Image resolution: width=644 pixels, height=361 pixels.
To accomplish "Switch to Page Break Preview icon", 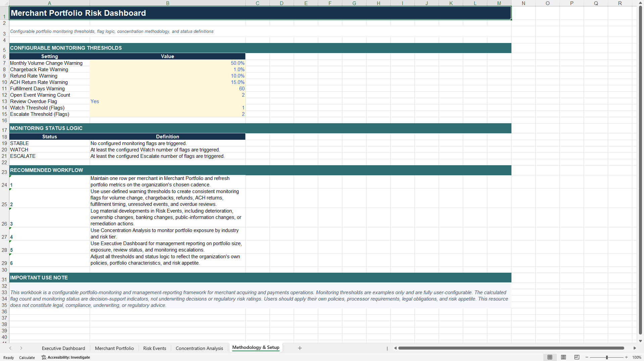I will point(577,357).
